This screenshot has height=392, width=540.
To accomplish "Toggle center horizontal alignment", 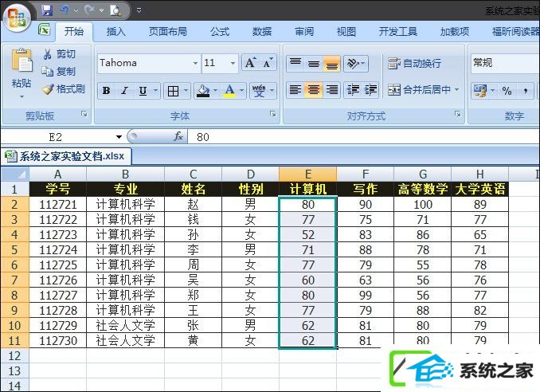I will click(313, 90).
